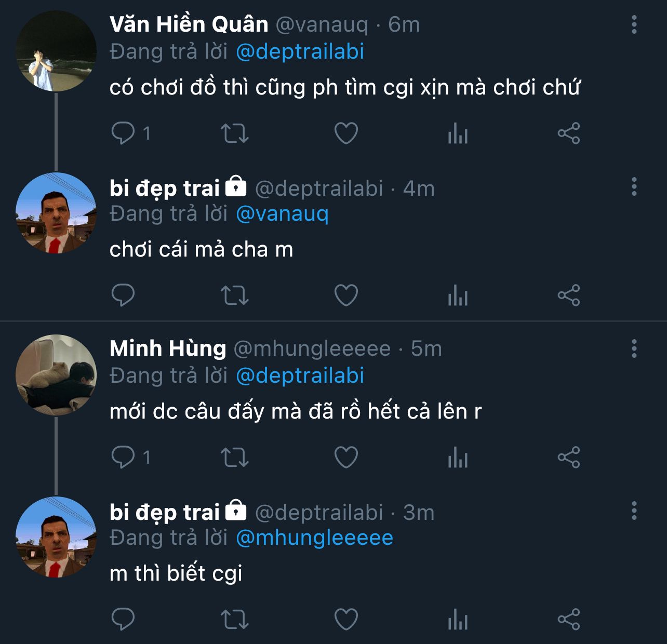This screenshot has width=667, height=644.
Task: Open Văn Hiền Quân's profile name
Action: click(189, 24)
